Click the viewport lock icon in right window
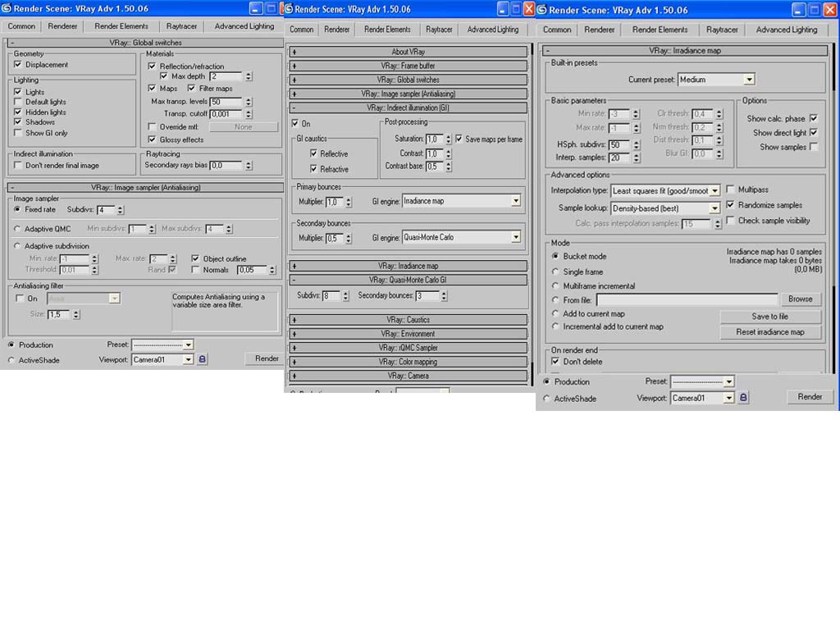This screenshot has width=840, height=630. click(x=743, y=398)
